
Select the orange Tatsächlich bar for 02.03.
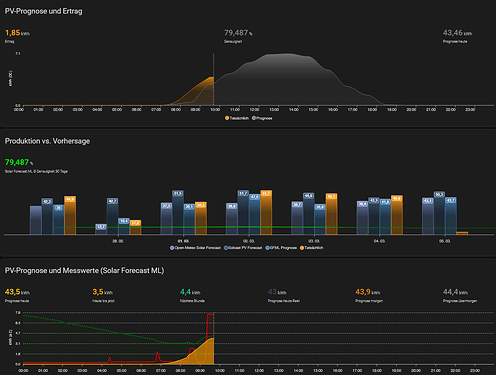click(x=266, y=213)
